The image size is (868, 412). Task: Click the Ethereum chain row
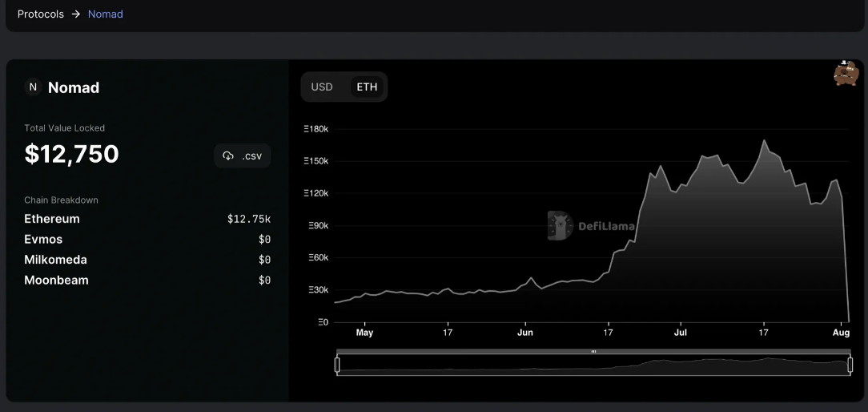(x=147, y=219)
